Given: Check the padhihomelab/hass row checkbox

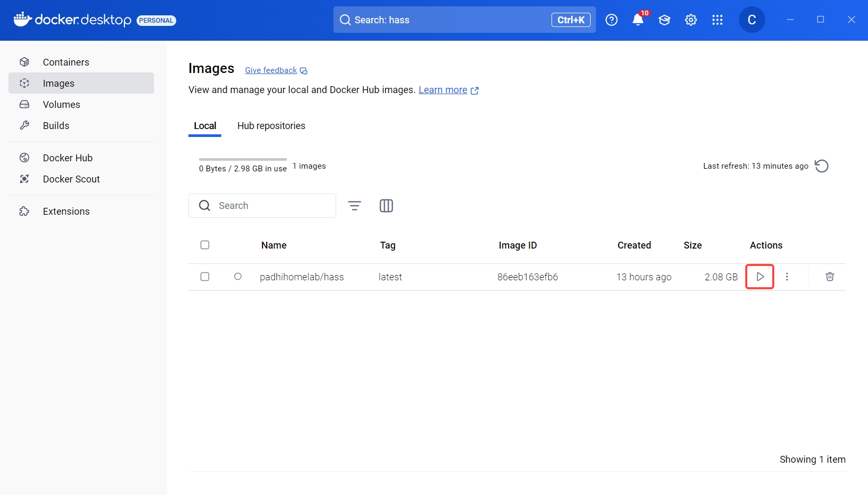Looking at the screenshot, I should pyautogui.click(x=205, y=277).
